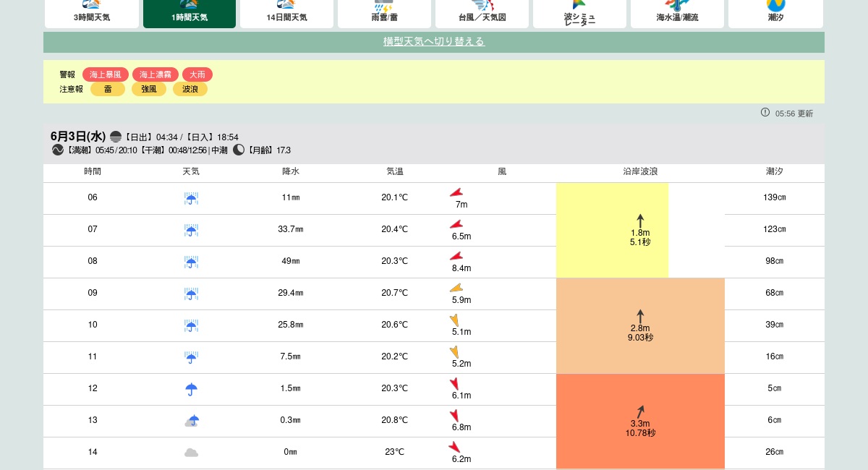Click the 7m wind arrow at 06
Screen dimensions: 868x470
coord(456,192)
